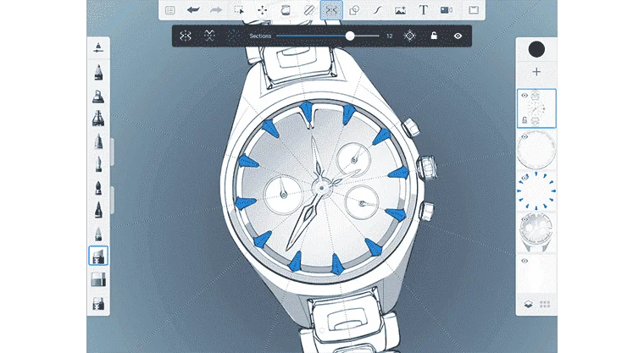The image size is (644, 353).
Task: Enable X-axis symmetry in symmetry bar
Action: (209, 36)
